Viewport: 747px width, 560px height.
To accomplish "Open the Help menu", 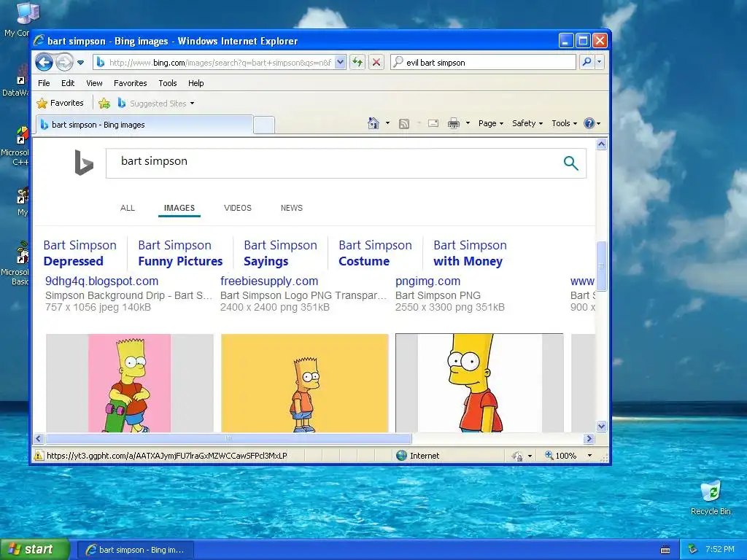I will [196, 83].
